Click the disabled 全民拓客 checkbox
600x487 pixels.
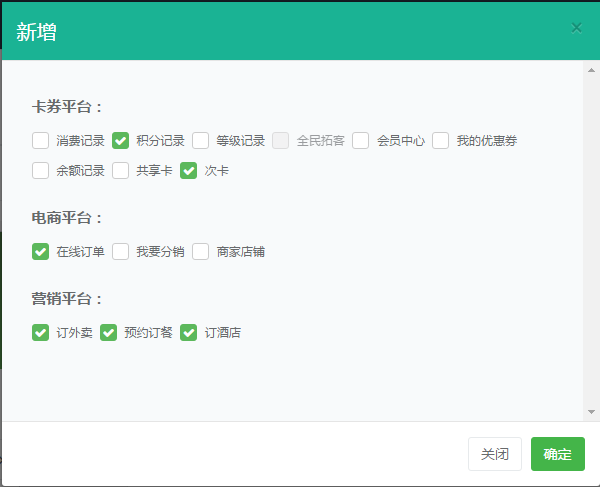281,141
